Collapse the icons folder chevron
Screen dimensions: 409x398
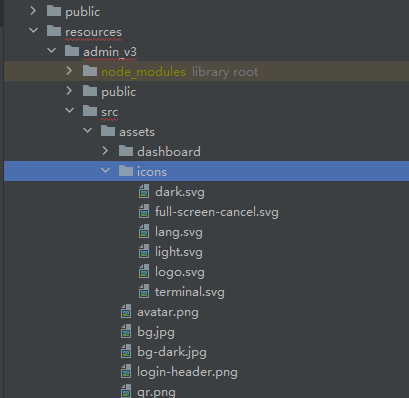point(105,171)
